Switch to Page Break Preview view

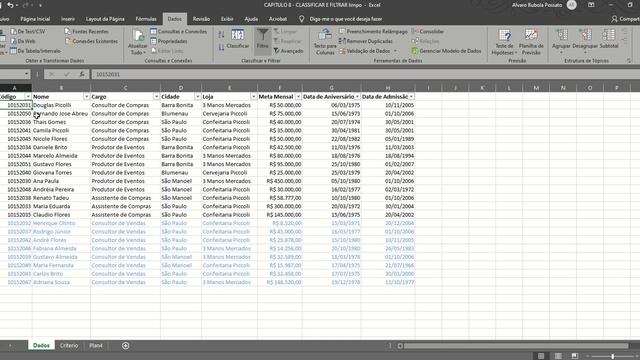click(575, 356)
